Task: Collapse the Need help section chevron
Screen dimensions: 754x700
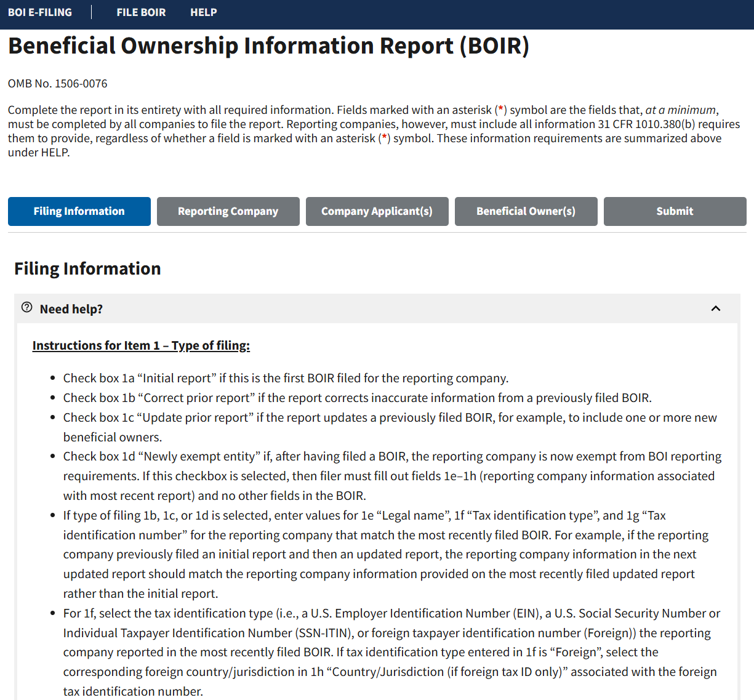Action: pyautogui.click(x=715, y=308)
